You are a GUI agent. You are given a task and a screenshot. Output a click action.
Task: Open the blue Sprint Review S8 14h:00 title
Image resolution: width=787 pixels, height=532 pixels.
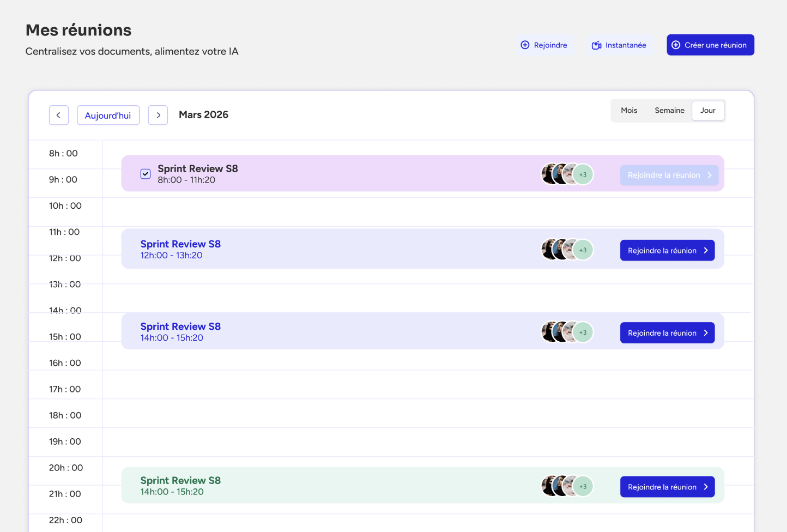(180, 326)
